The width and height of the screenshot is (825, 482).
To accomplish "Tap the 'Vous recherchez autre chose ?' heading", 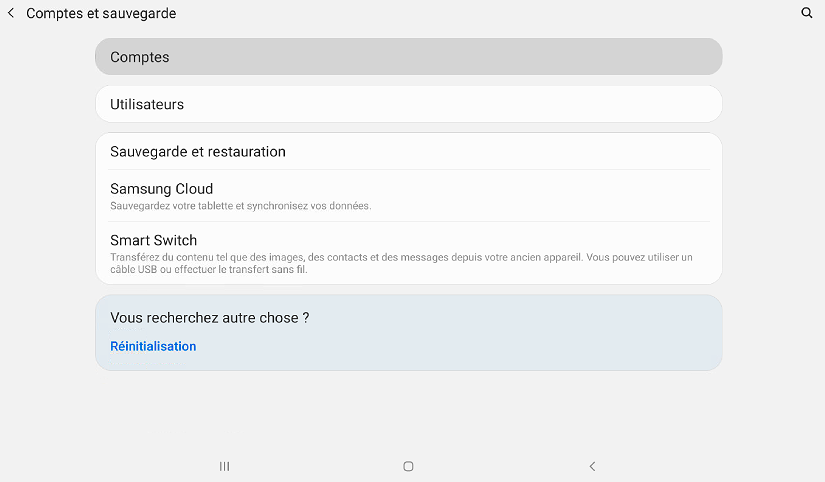I will click(x=209, y=318).
